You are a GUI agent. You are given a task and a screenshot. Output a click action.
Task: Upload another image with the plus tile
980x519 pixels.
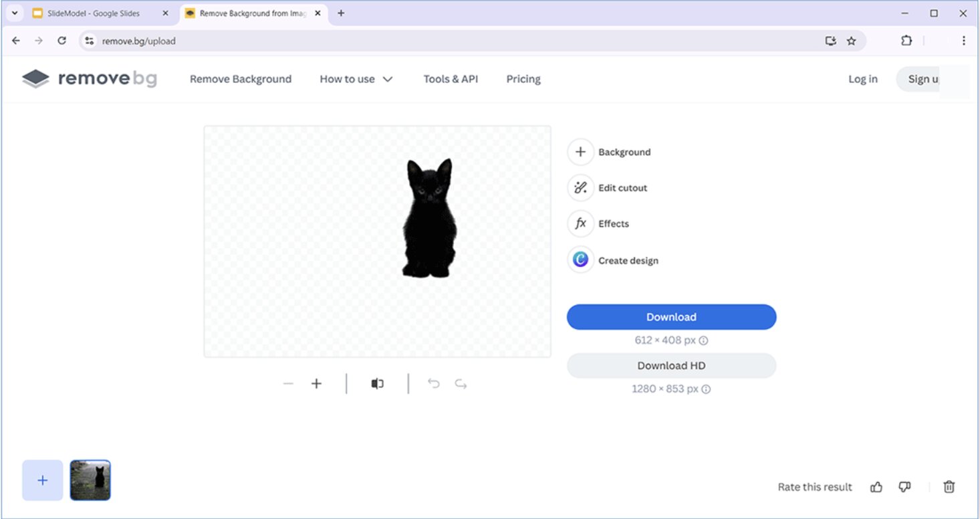click(43, 480)
